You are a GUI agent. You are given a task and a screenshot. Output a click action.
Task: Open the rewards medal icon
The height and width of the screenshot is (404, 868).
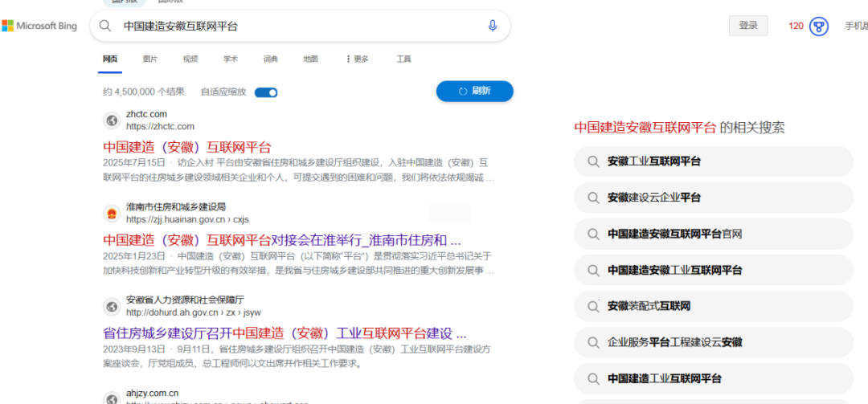tap(819, 26)
